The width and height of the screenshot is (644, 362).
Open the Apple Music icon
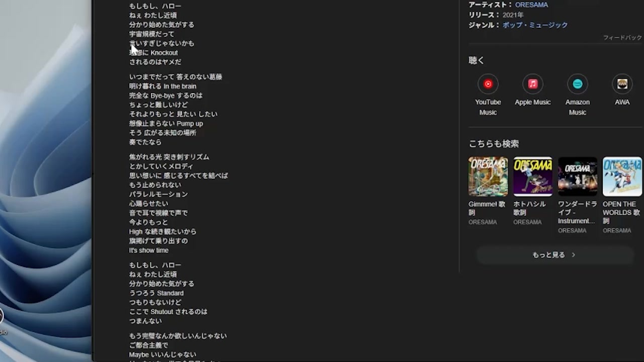tap(533, 84)
